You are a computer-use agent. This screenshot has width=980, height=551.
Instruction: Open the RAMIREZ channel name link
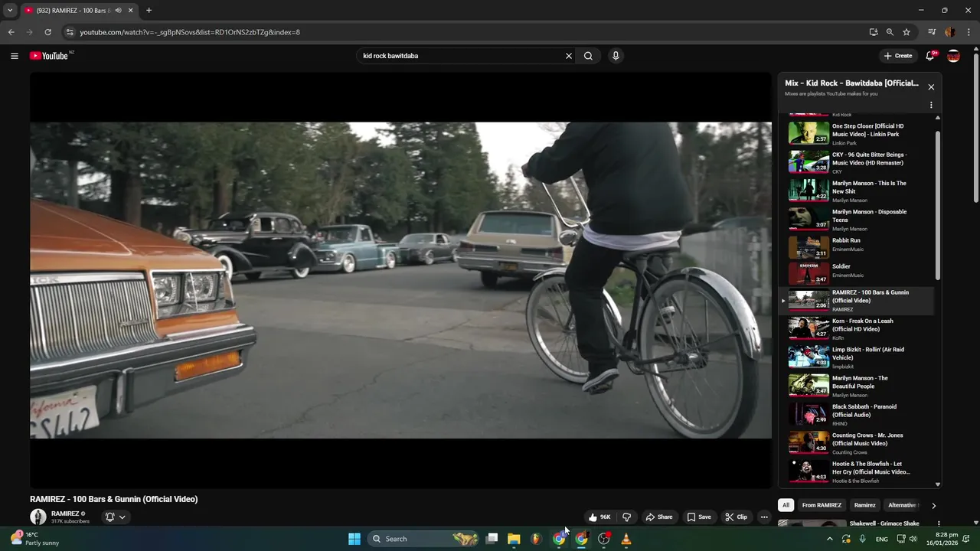tap(65, 514)
